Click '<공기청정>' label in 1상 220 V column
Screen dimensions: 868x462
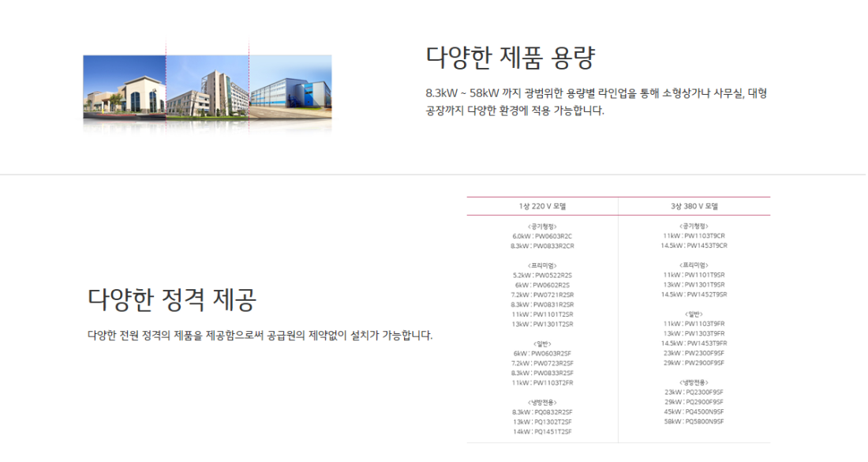coord(543,227)
